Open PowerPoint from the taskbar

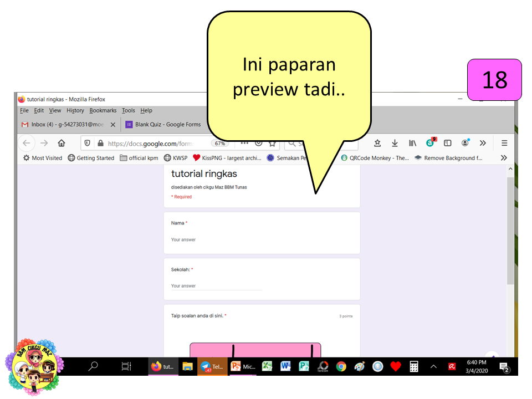click(x=243, y=366)
